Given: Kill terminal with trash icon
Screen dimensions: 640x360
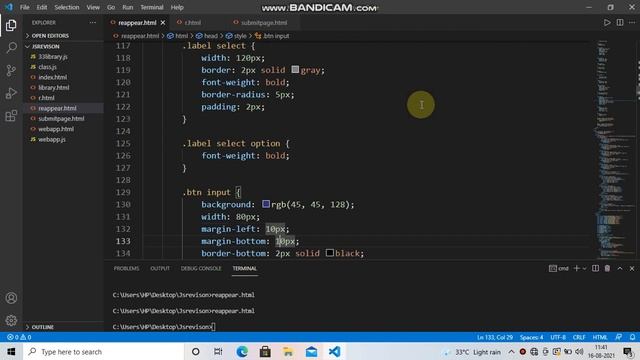Looking at the screenshot, I should click(607, 268).
